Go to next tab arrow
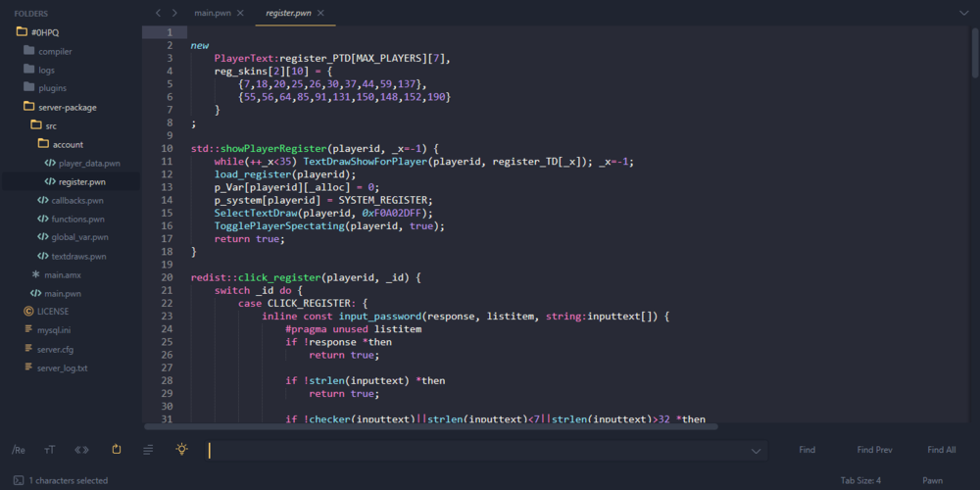 click(175, 13)
